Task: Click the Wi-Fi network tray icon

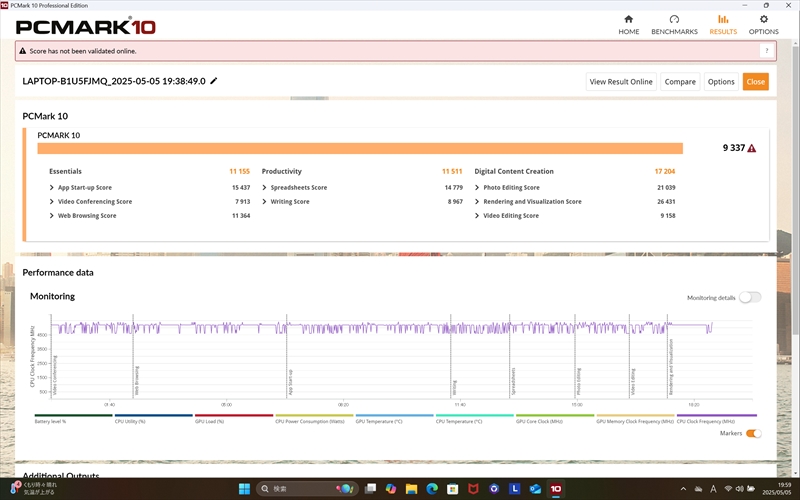Action: pyautogui.click(x=728, y=489)
